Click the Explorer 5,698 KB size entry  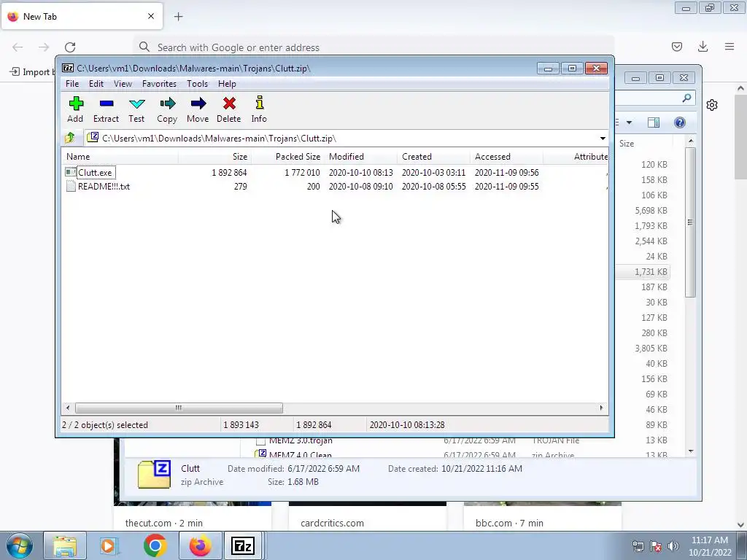click(x=651, y=211)
